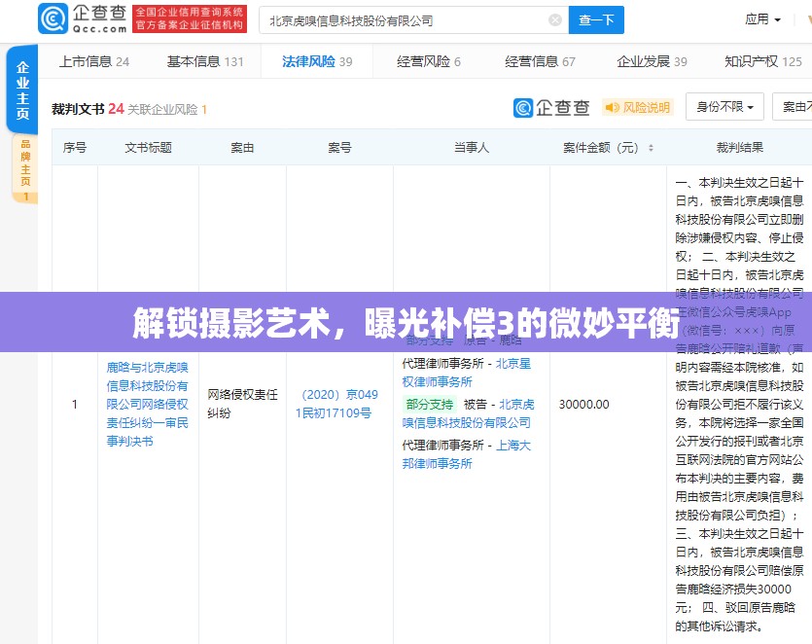Click the Qcc.com logo in header
The height and width of the screenshot is (644, 812).
point(83,18)
